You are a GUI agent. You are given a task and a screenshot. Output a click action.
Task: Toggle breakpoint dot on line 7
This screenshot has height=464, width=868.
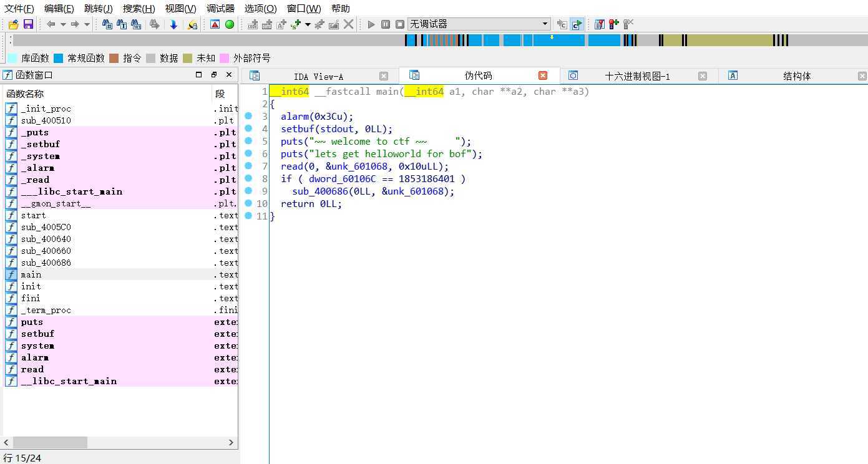click(248, 166)
